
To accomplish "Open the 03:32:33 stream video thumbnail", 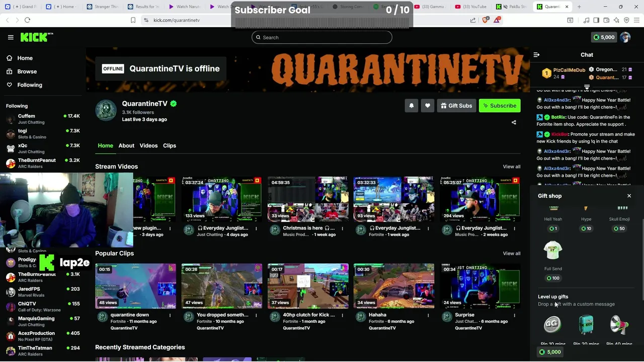I will tap(394, 199).
